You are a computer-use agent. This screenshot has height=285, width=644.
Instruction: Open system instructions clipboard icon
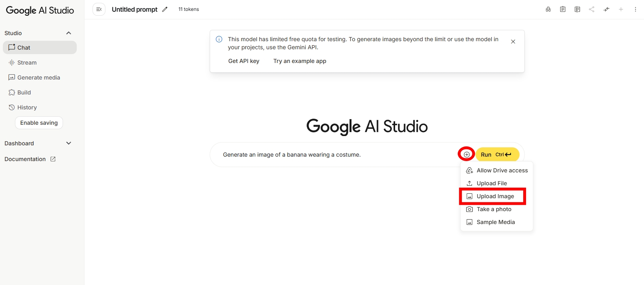pos(563,9)
